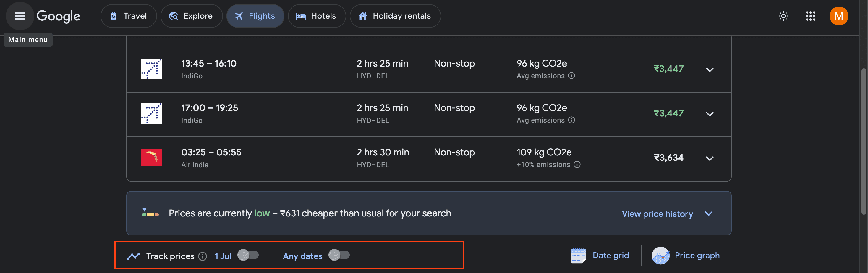Enable the Any dates tracking toggle
Screen dimensions: 868x273
click(x=339, y=255)
